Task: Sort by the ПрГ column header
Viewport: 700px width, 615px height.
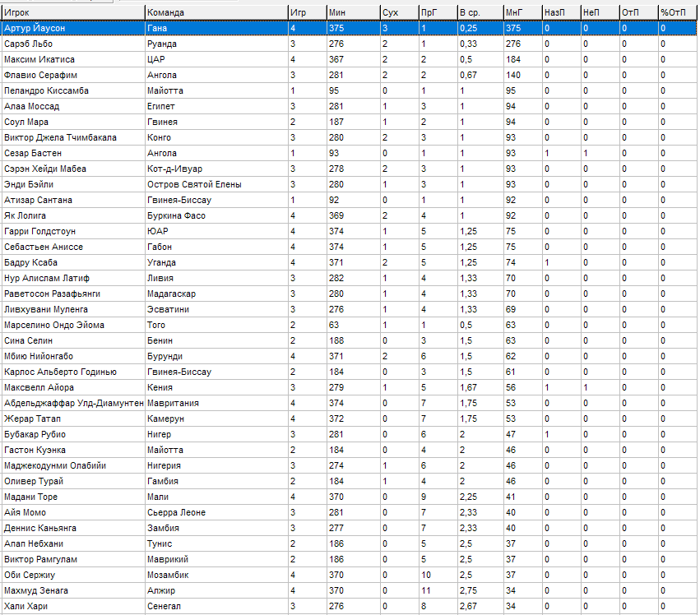Action: coord(436,12)
